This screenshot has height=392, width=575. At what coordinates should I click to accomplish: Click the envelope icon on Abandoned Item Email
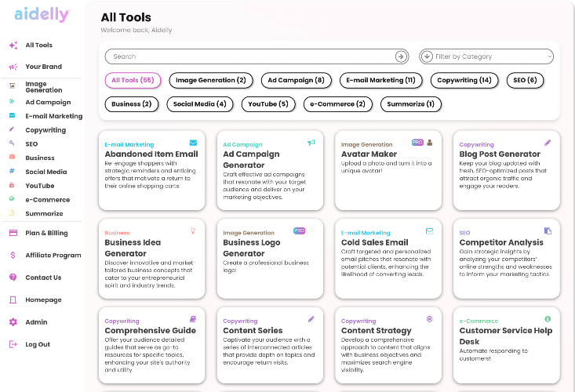(193, 143)
